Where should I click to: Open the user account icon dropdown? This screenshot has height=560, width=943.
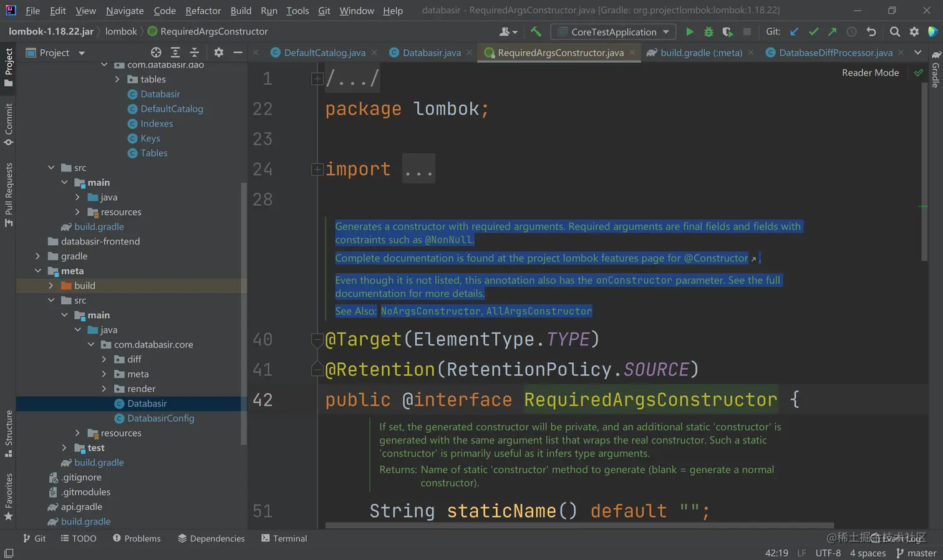click(508, 32)
